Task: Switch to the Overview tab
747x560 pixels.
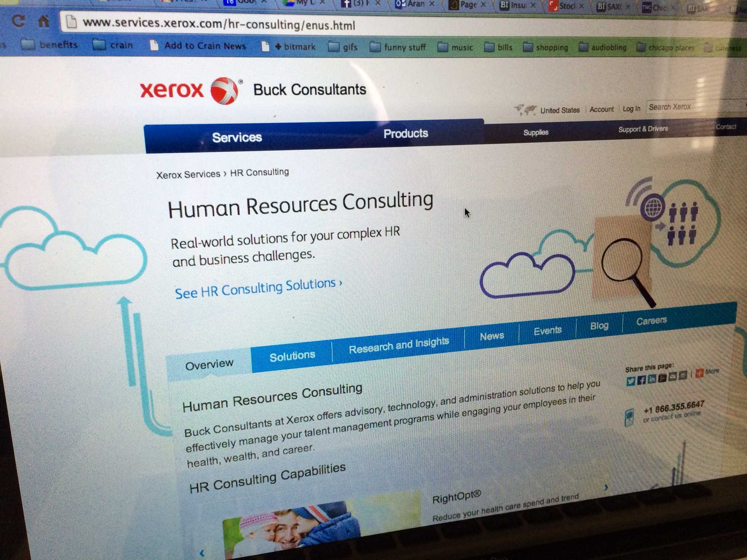Action: [x=209, y=364]
